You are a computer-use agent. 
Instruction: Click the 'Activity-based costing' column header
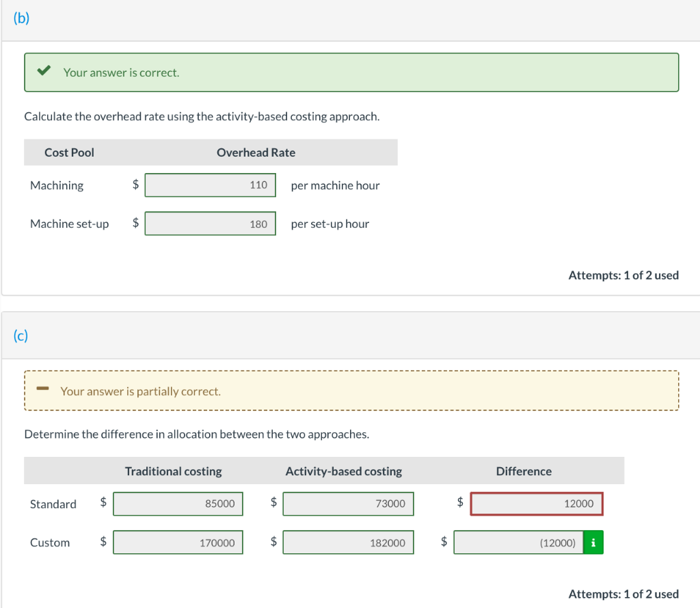(x=344, y=471)
